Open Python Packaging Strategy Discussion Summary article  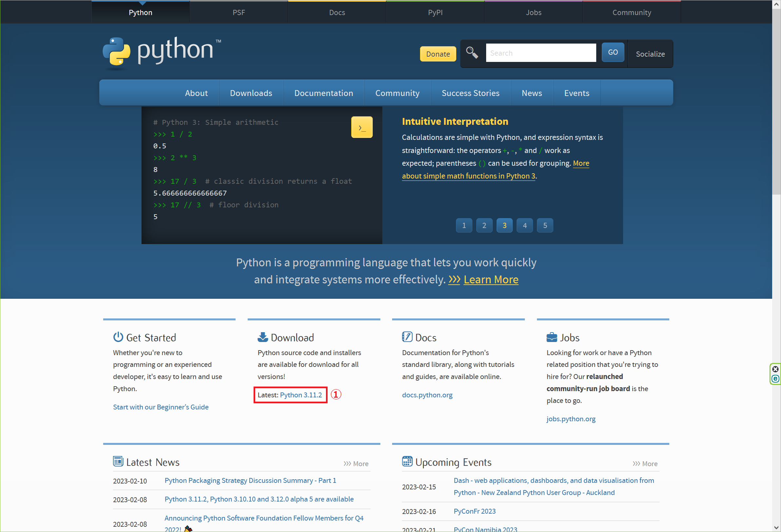pyautogui.click(x=250, y=481)
